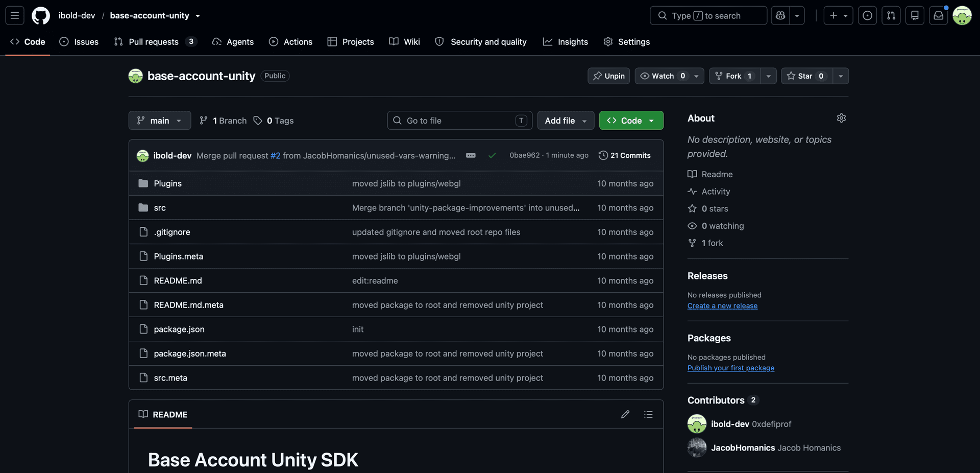Open the Add file dropdown
This screenshot has height=473, width=980.
coord(566,121)
